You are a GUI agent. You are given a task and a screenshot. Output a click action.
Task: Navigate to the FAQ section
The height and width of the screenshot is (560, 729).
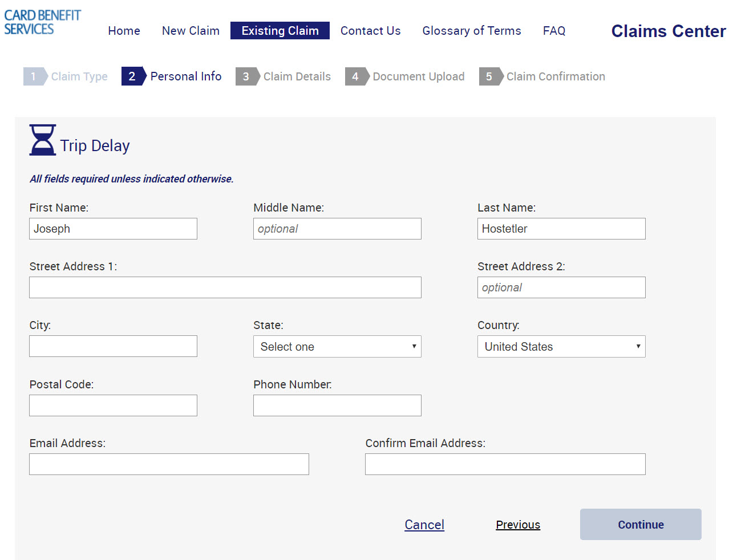point(553,30)
